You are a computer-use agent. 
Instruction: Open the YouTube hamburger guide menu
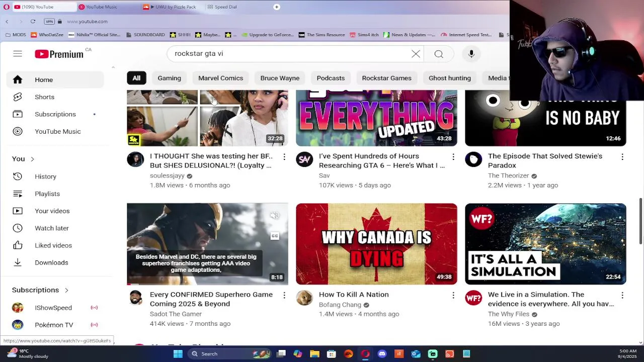[18, 54]
